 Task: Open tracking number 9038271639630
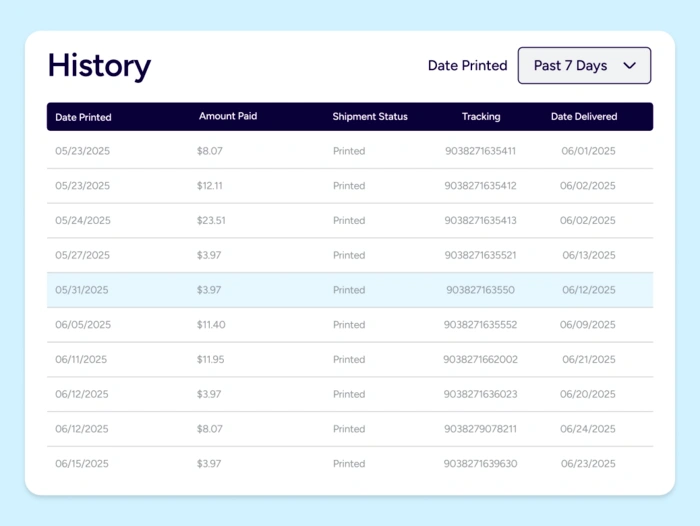click(480, 464)
